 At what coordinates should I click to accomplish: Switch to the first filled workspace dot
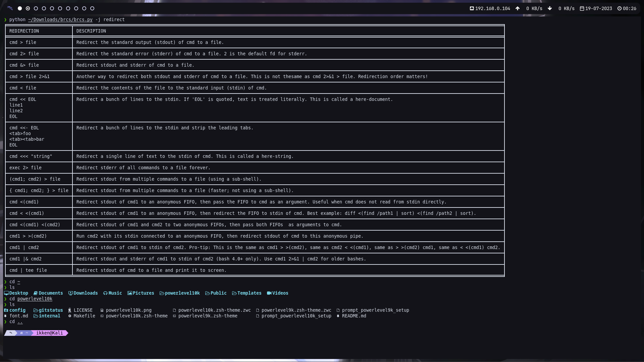point(20,8)
